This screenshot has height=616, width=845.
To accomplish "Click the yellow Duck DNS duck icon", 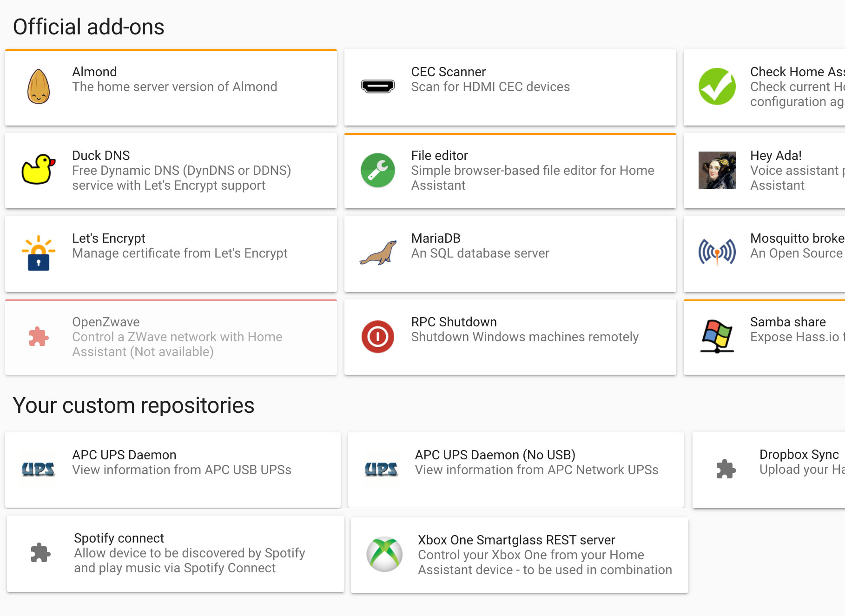I will [39, 170].
